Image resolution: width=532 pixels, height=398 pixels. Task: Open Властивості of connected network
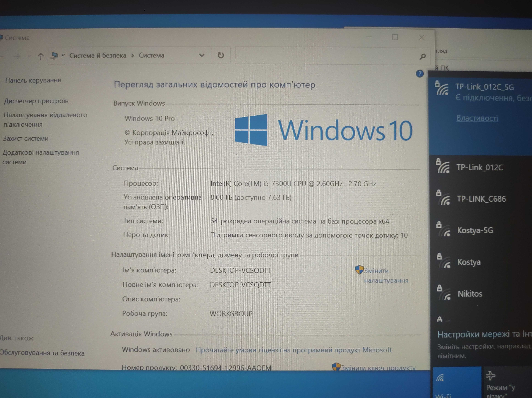[477, 118]
